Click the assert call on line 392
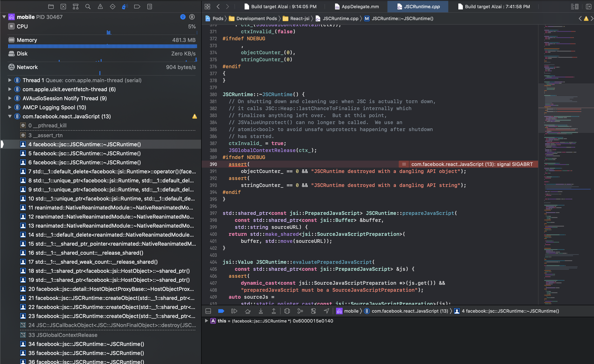This screenshot has width=594, height=364. tap(238, 178)
